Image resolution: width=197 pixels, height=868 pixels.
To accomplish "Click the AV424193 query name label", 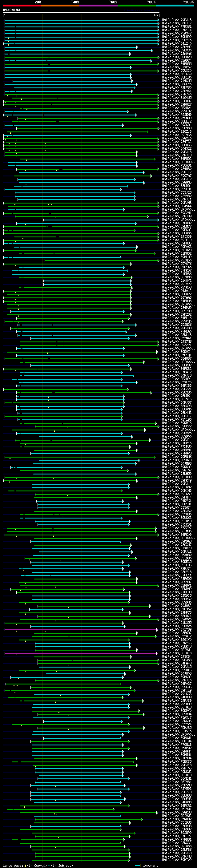I will (11, 10).
